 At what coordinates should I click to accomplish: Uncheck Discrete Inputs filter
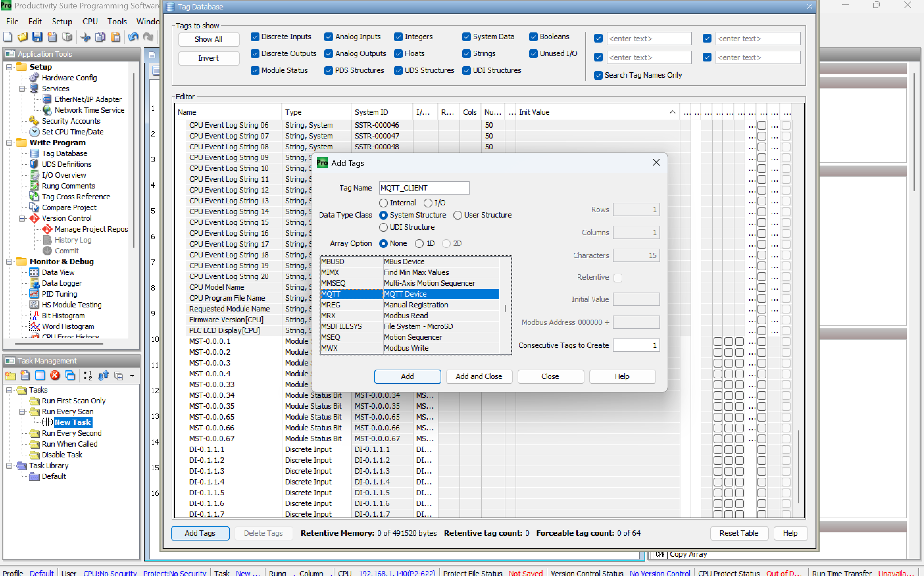[x=255, y=36]
